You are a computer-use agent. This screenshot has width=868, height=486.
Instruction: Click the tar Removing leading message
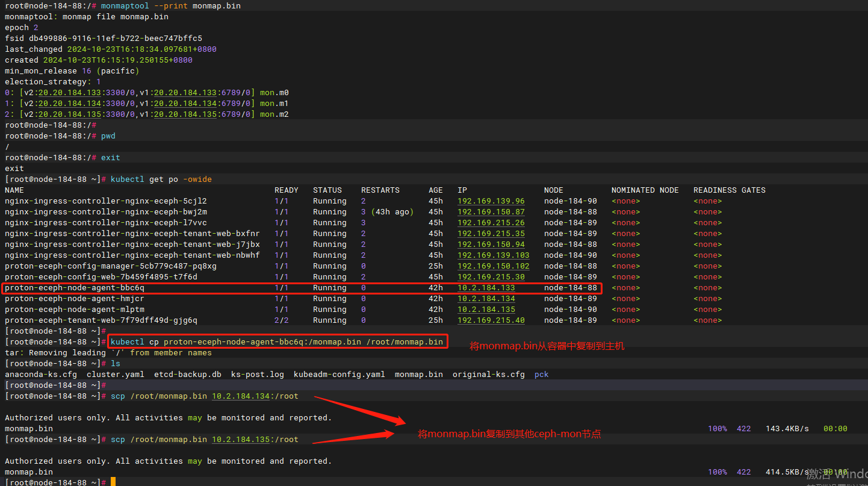pyautogui.click(x=108, y=353)
